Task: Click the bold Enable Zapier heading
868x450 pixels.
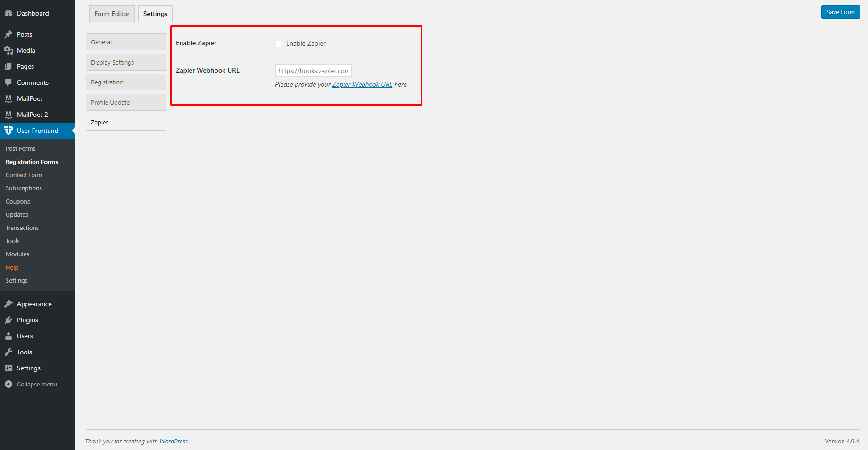Action: click(x=196, y=43)
